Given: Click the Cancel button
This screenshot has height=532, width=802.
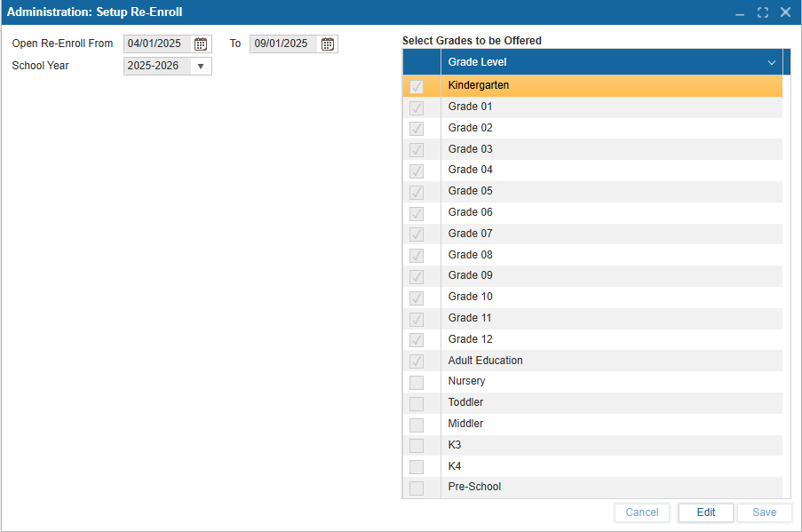Looking at the screenshot, I should coord(641,512).
